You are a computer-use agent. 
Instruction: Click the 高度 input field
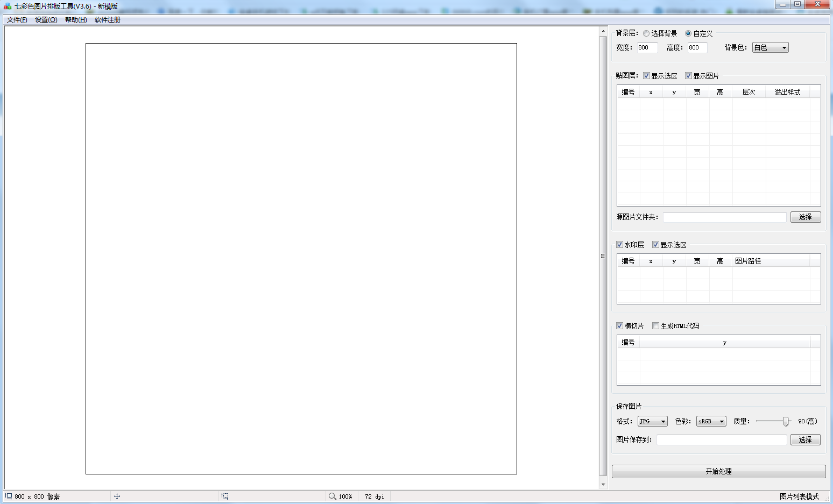tap(697, 47)
